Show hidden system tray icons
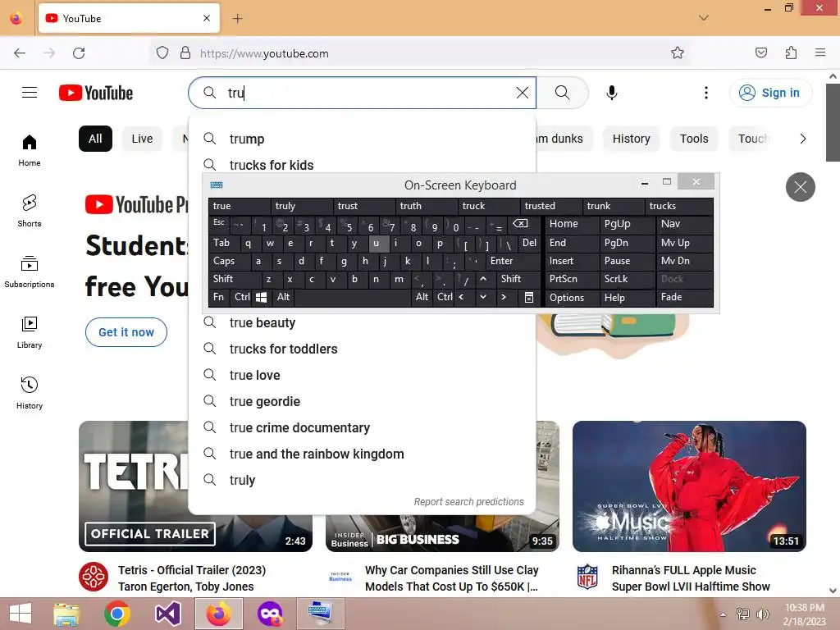840x630 pixels. pos(724,614)
